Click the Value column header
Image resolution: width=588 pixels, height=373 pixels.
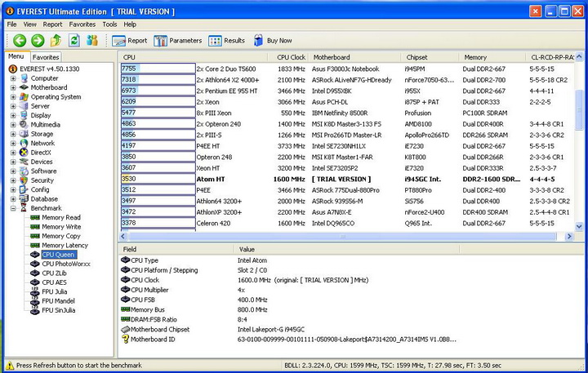tap(347, 249)
